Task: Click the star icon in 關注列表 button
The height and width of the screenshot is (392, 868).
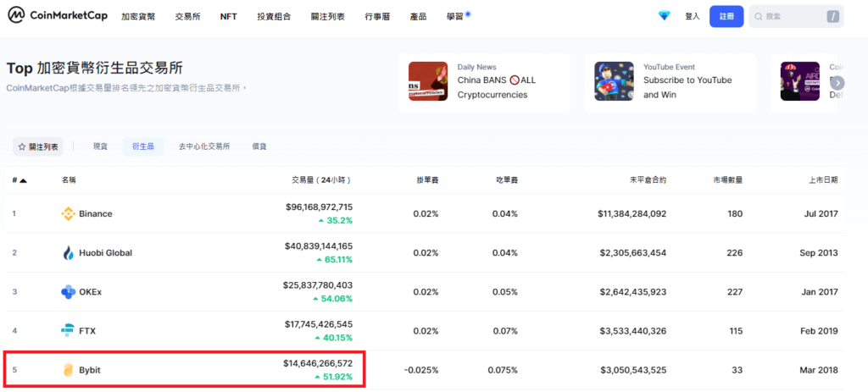Action: (x=22, y=147)
